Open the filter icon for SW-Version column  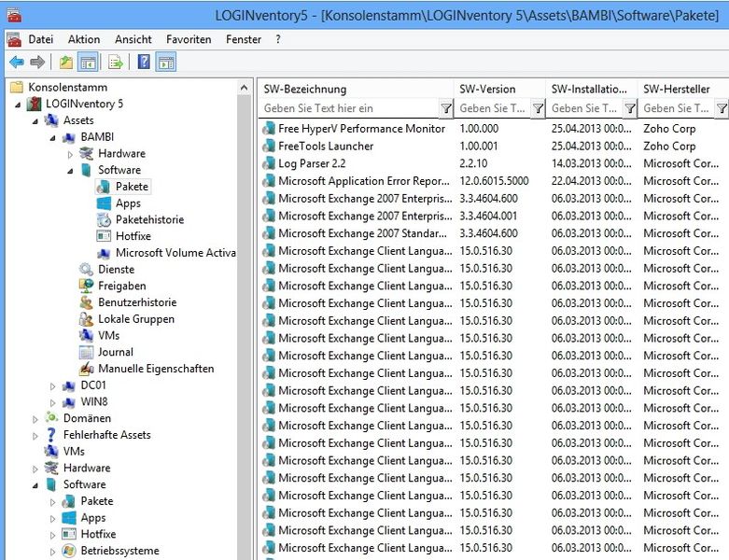pyautogui.click(x=538, y=109)
